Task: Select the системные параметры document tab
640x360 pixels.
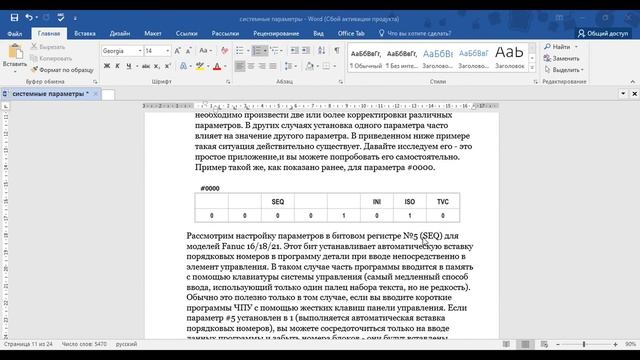Action: click(x=51, y=94)
